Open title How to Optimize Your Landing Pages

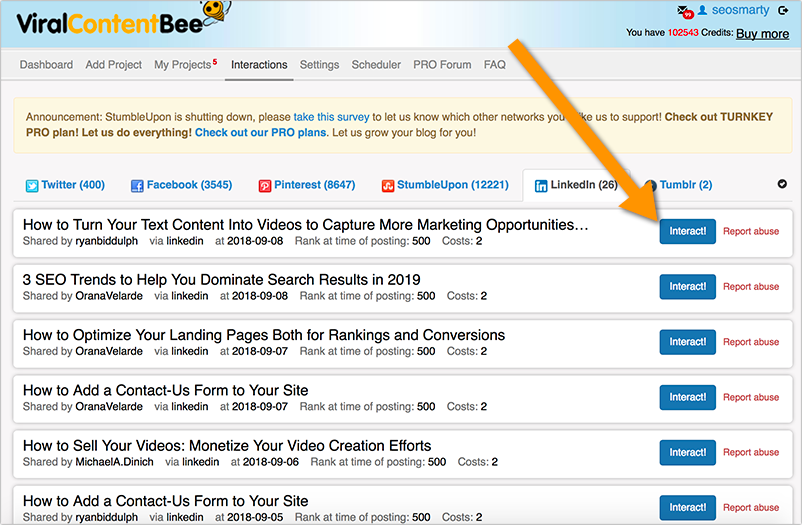pyautogui.click(x=264, y=335)
